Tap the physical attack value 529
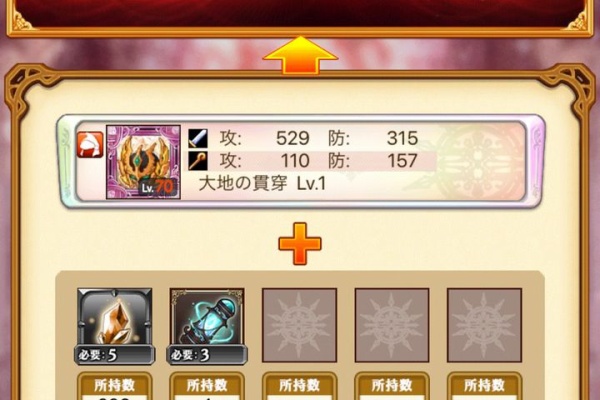The image size is (600, 400). pos(293,138)
